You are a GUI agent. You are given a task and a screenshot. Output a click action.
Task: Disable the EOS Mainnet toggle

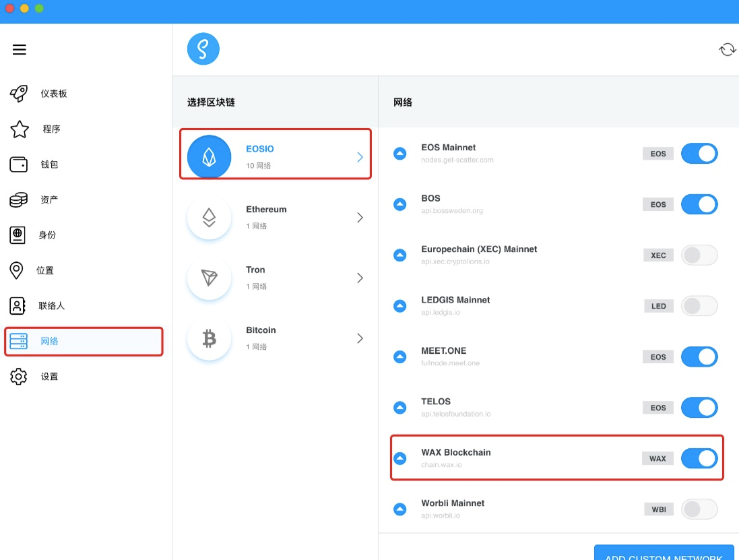click(699, 154)
